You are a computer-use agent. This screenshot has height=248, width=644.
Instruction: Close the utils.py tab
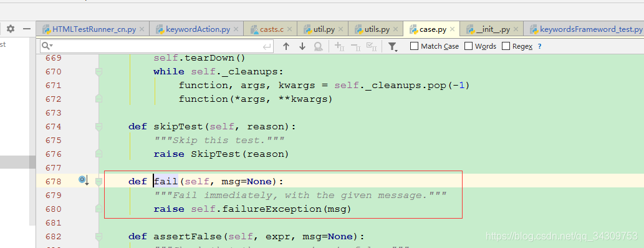[x=396, y=29]
